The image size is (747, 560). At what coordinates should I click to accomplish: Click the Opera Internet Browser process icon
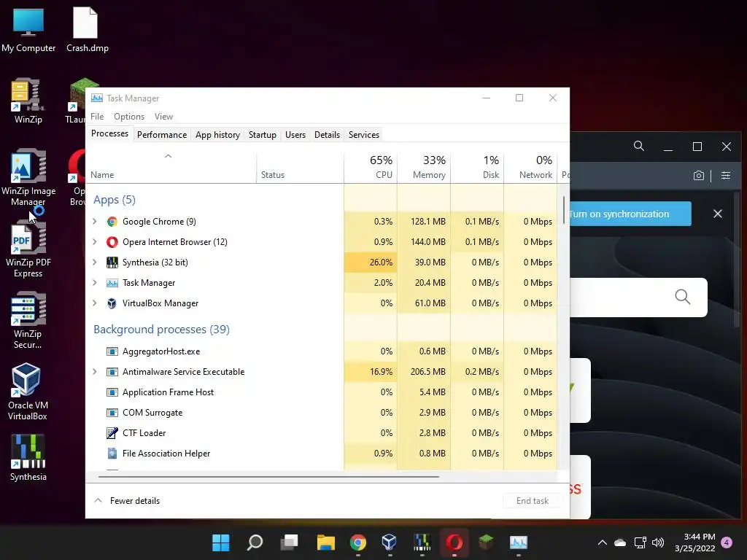112,242
